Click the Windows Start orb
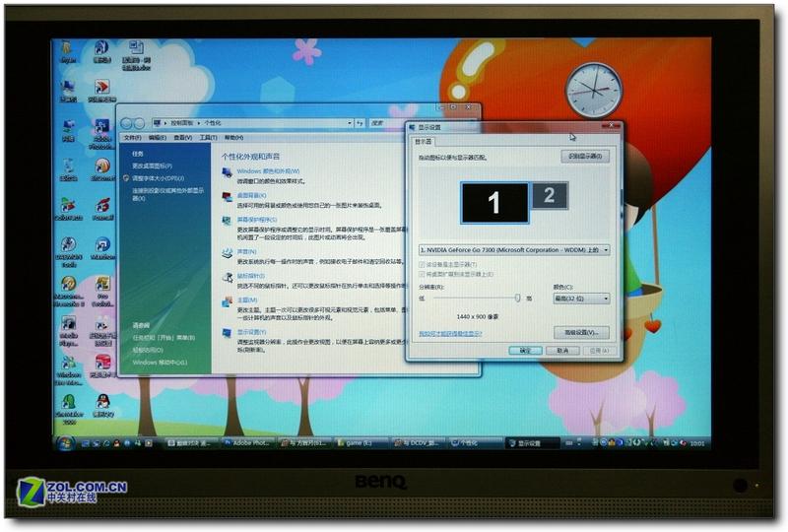This screenshot has height=532, width=788. 65,443
